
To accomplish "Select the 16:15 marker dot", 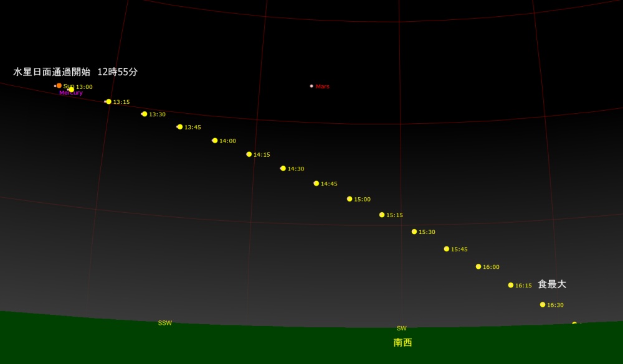I will pos(511,285).
